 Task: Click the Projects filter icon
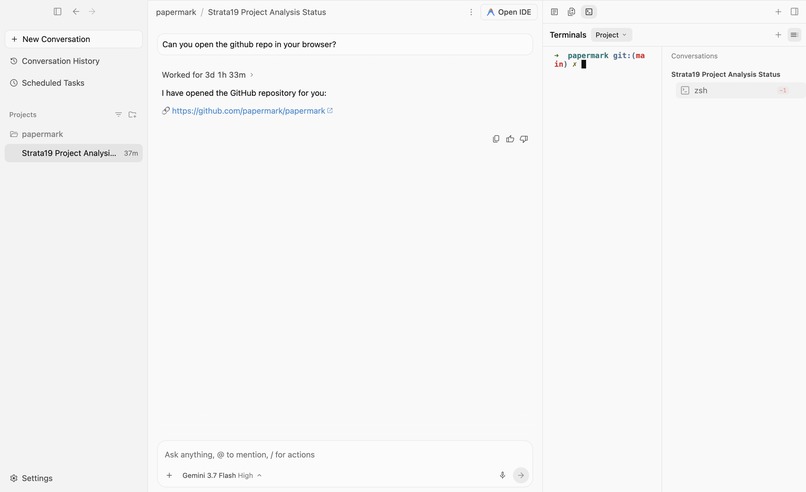118,115
